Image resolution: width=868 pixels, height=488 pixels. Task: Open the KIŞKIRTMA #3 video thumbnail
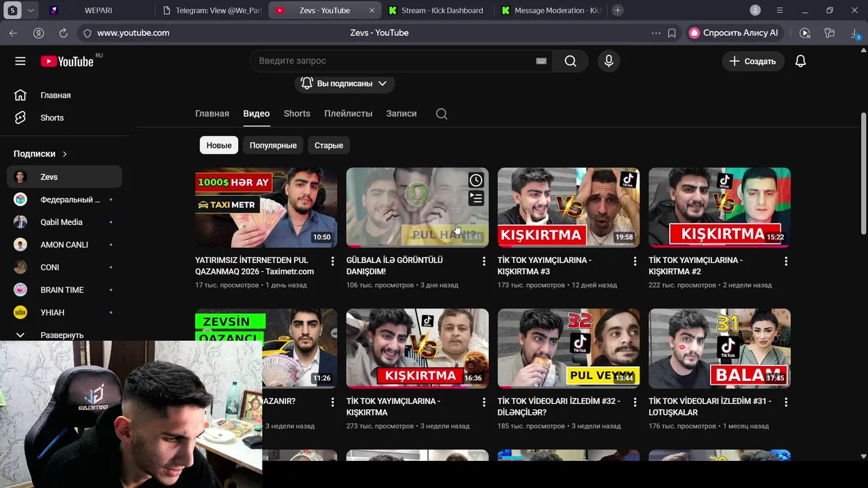click(x=568, y=207)
